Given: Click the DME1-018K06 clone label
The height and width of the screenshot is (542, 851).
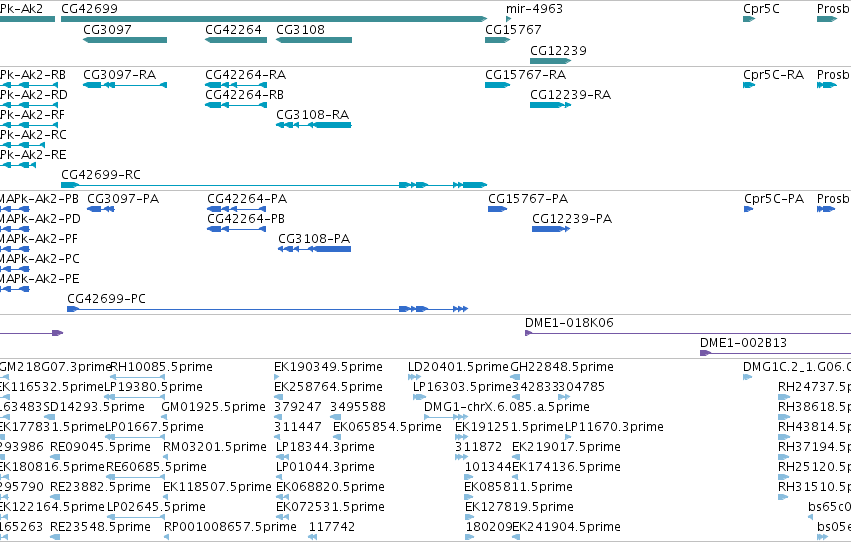Looking at the screenshot, I should pyautogui.click(x=569, y=323).
